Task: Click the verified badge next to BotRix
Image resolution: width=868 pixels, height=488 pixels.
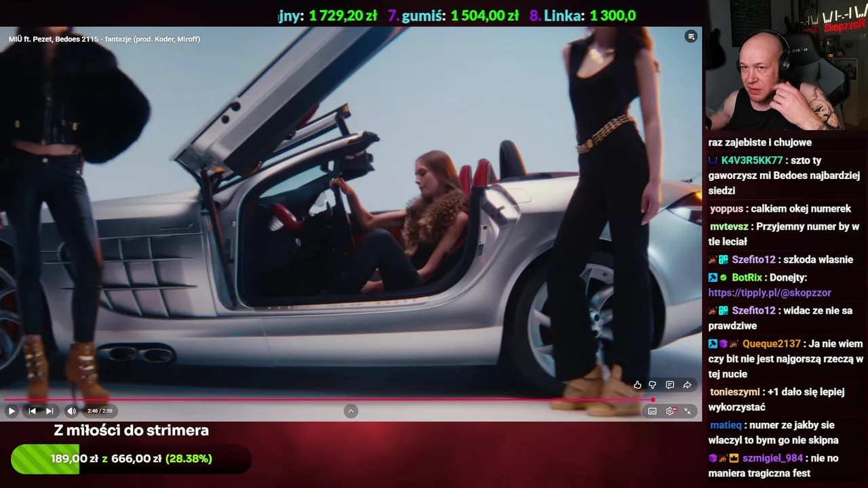Action: [x=724, y=277]
